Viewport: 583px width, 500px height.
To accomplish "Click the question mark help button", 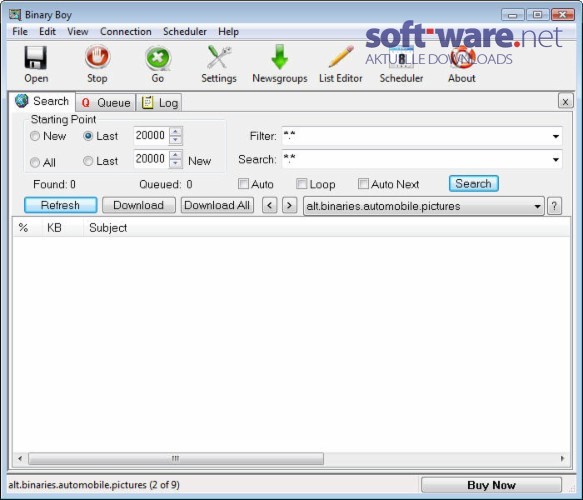I will (x=554, y=206).
